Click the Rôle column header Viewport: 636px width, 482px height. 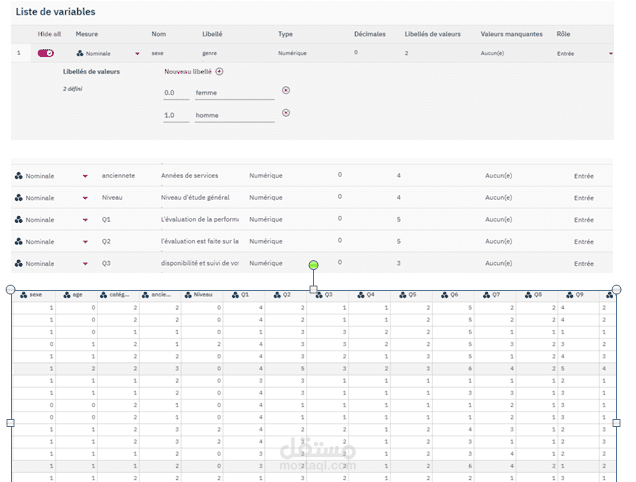[563, 34]
